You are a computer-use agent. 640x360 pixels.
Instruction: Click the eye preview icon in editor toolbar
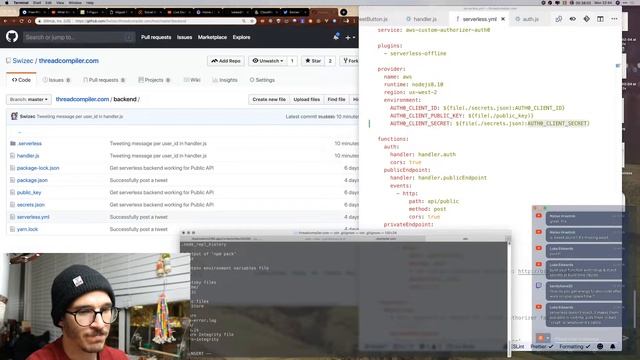(573, 19)
